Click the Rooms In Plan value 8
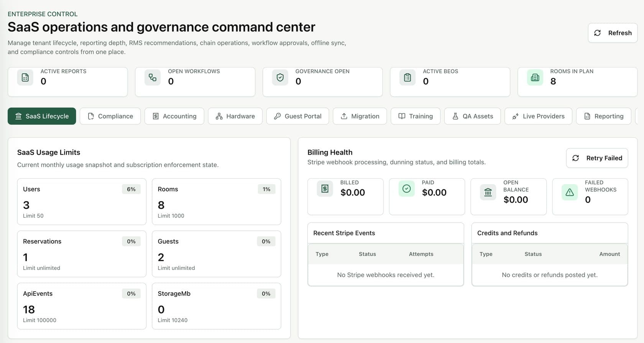The image size is (644, 343). [553, 81]
